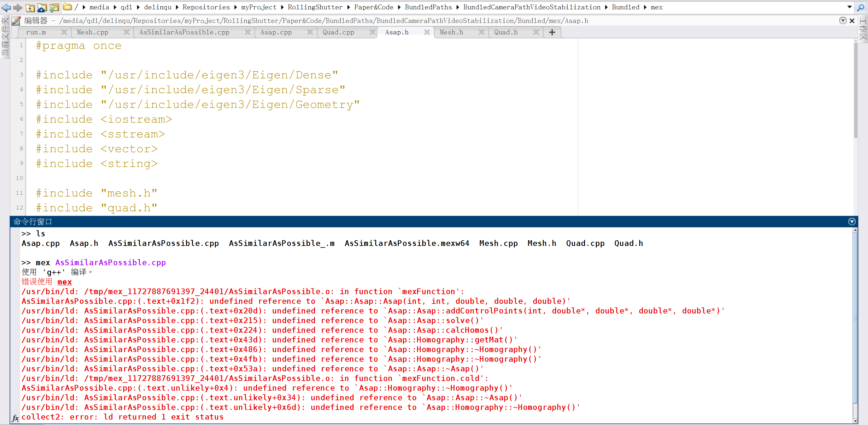Viewport: 868px width, 425px height.
Task: Navigate to 'RollingShutter' folder in path
Action: point(315,8)
